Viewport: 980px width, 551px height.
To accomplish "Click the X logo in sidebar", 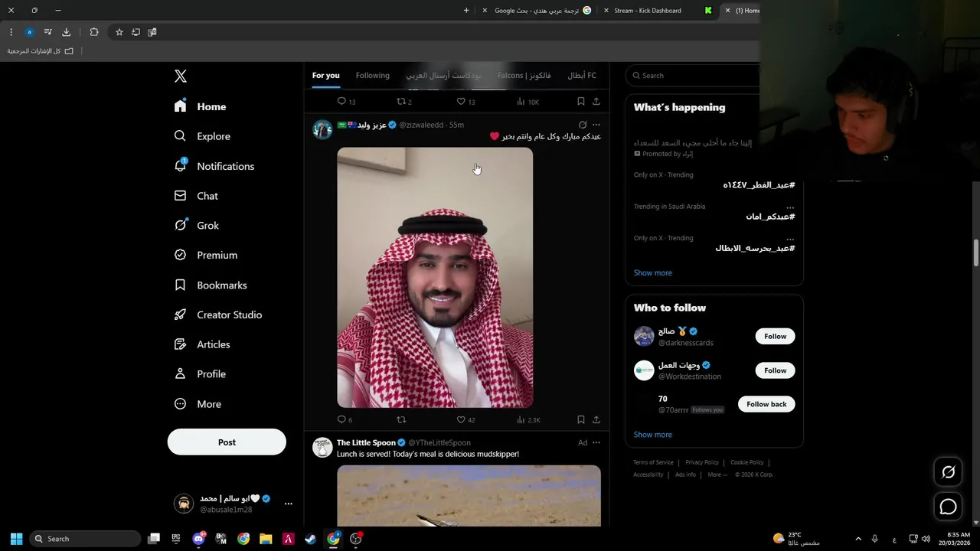I will 181,76.
